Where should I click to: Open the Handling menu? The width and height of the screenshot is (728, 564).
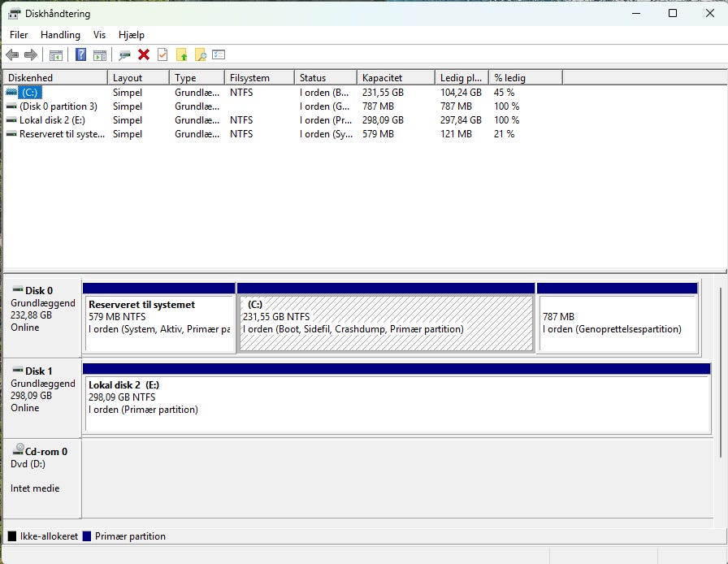pos(60,35)
